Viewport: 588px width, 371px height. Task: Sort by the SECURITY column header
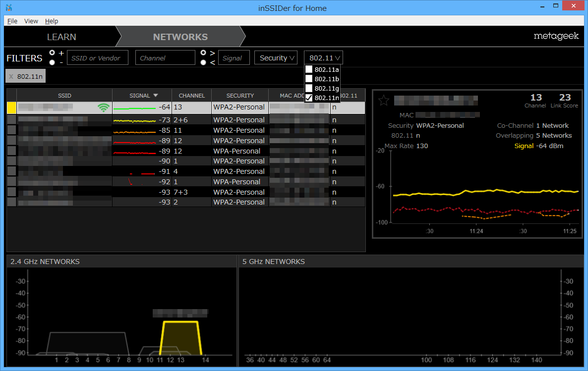tap(240, 96)
